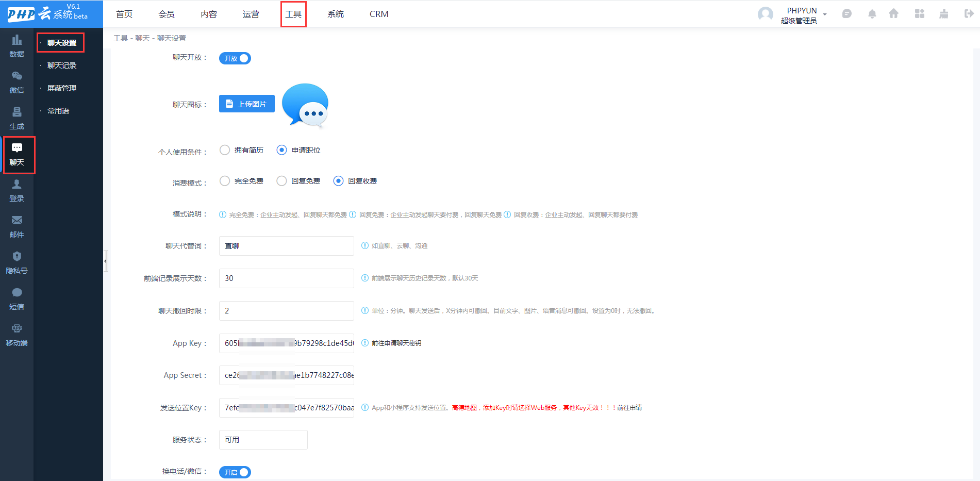Click the PHPYUN user avatar
Viewport: 980px width, 481px height.
pyautogui.click(x=766, y=14)
